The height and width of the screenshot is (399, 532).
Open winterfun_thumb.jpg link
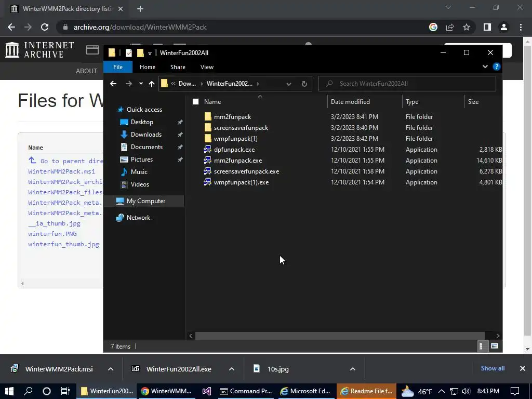[x=63, y=244]
